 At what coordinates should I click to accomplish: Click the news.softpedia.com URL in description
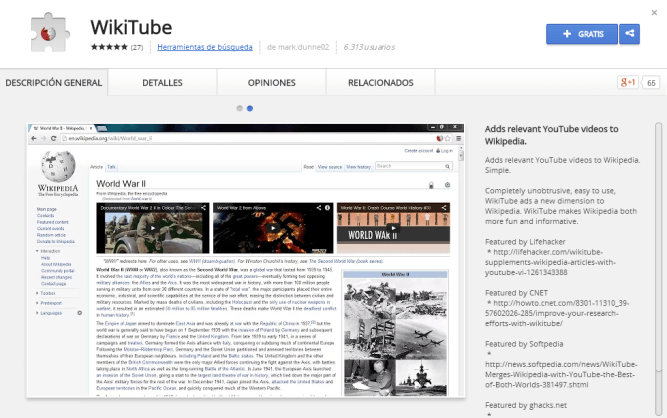(x=561, y=374)
